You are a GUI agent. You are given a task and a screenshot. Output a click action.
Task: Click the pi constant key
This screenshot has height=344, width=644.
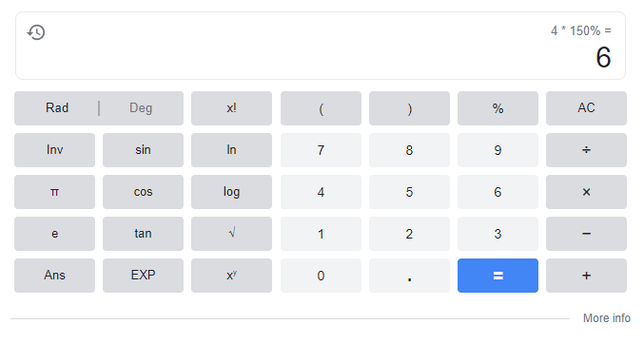[54, 192]
